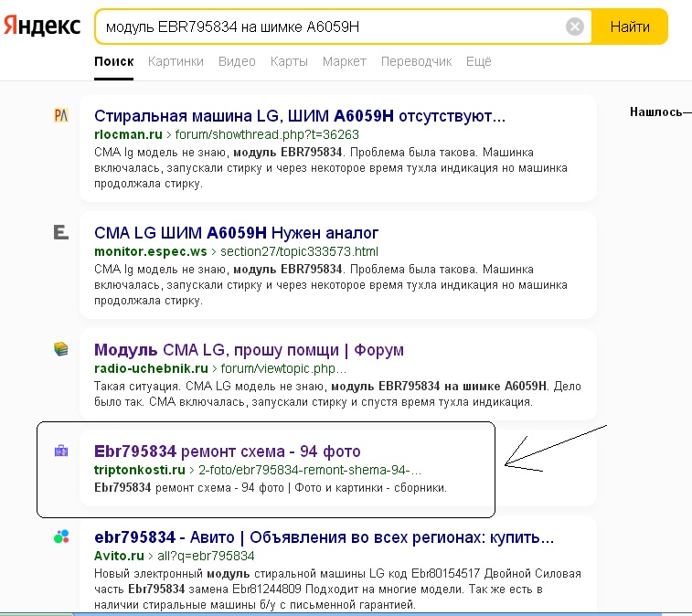This screenshot has height=616, width=692.
Task: Switch to the Картинки tab
Action: [176, 61]
